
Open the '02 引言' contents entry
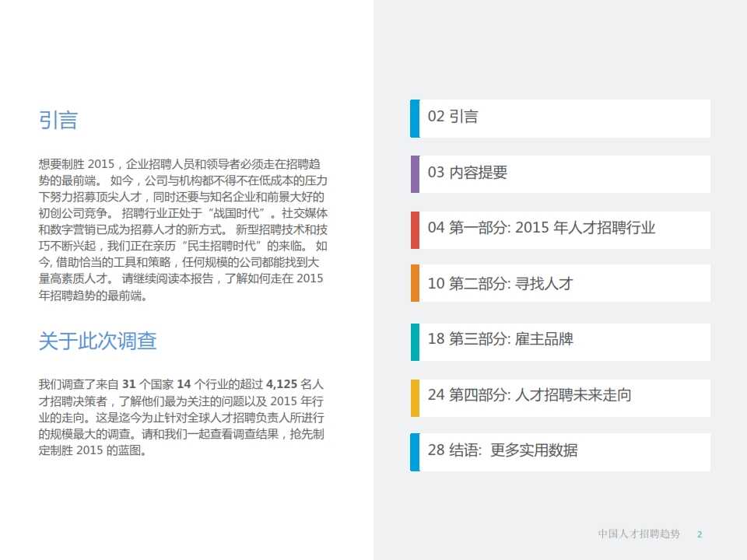[560, 118]
